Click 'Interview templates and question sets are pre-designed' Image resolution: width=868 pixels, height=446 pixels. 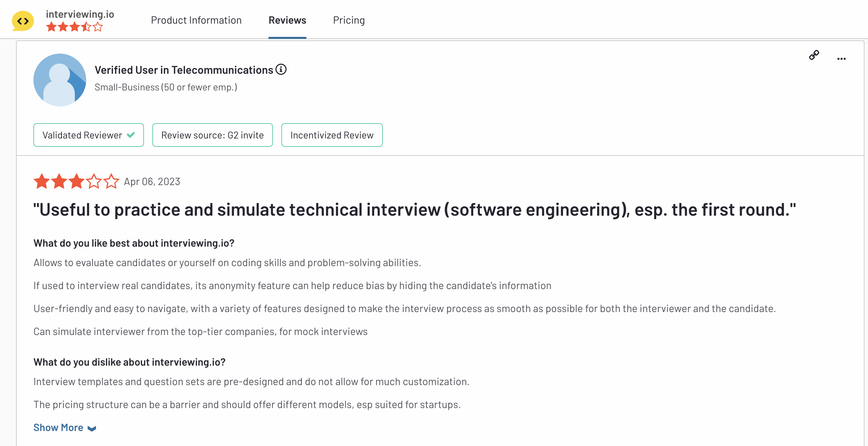coord(251,382)
